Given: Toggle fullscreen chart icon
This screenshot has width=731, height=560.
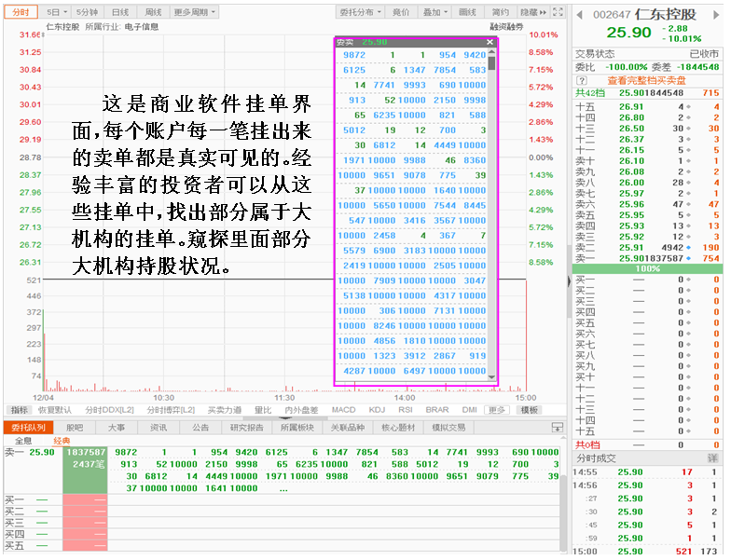Looking at the screenshot, I should click(x=558, y=12).
